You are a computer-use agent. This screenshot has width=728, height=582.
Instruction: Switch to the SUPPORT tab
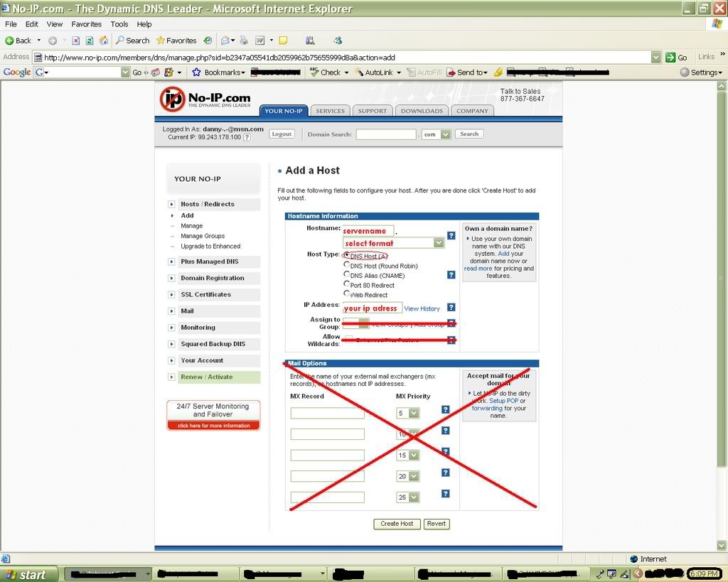click(373, 111)
